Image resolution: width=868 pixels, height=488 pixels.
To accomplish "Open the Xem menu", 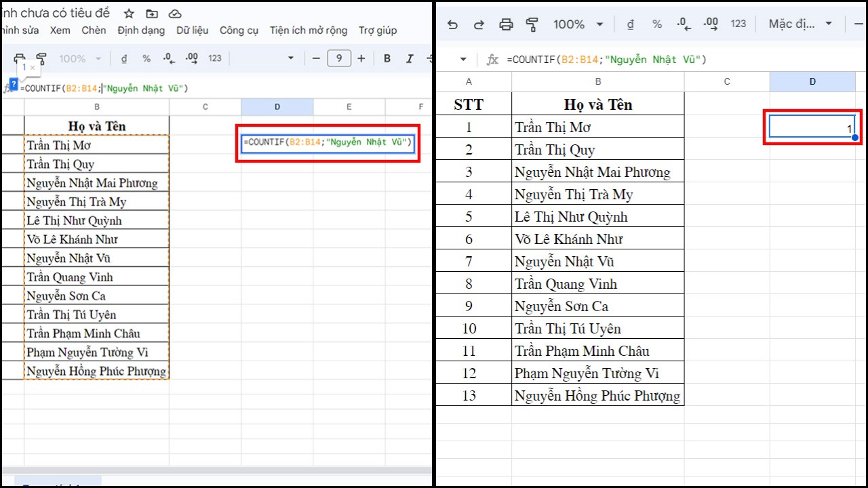I will [60, 30].
